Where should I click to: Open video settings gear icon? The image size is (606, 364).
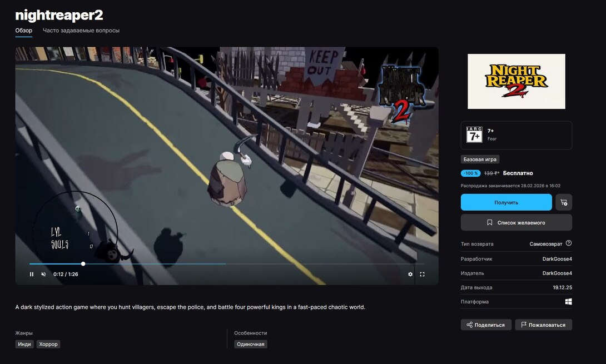click(x=410, y=274)
